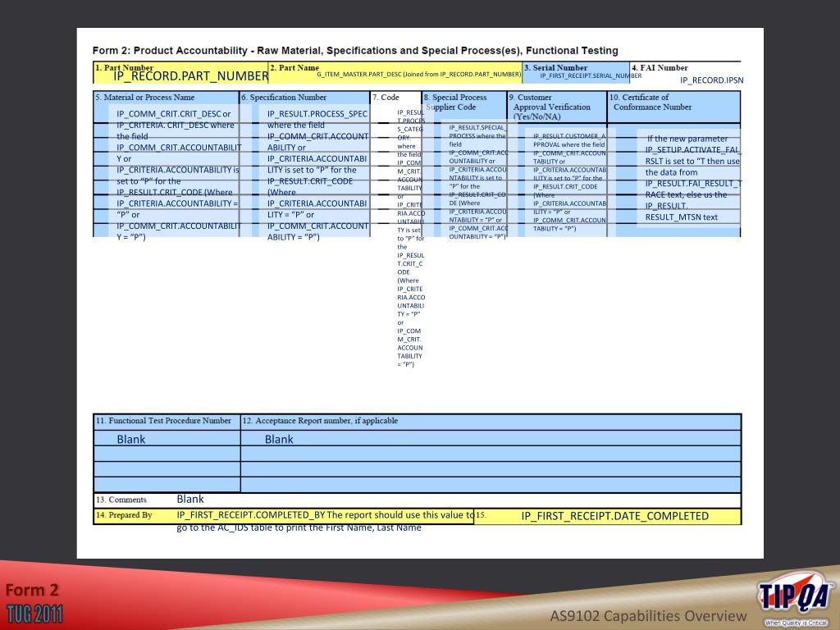Select Blank under Functional Test Procedure
Screen dimensions: 840x630
(131, 440)
